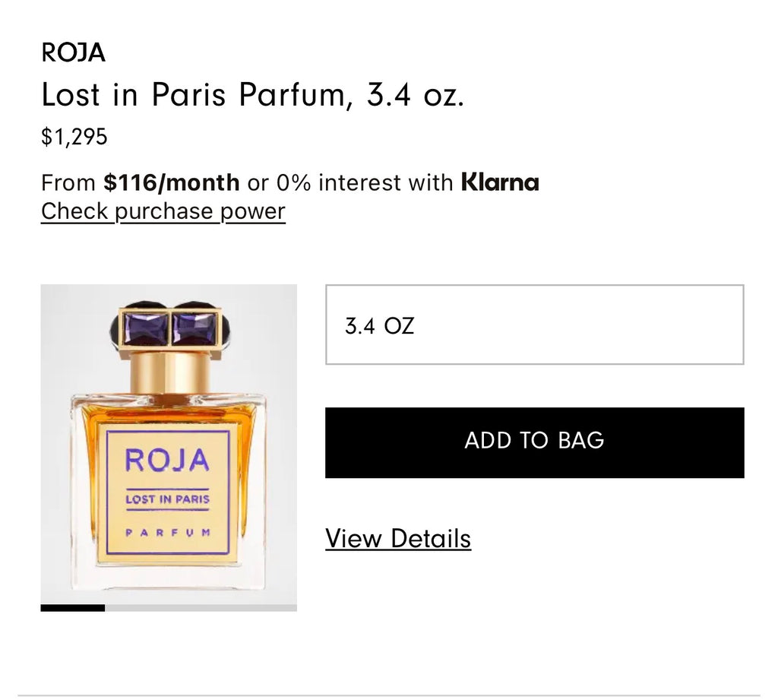778x700 pixels.
Task: Click the right purple gem on cap
Action: [194, 329]
